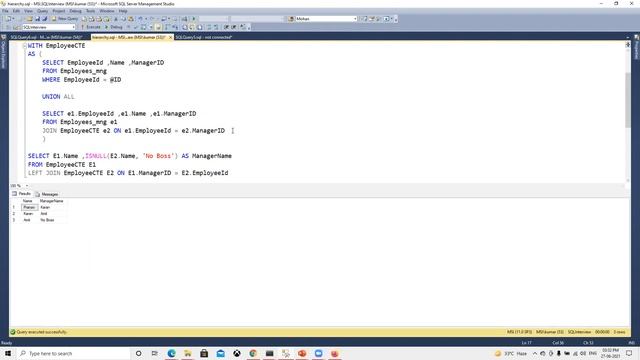Switch to the first SQLQuery tab
This screenshot has width=640, height=360.
coord(46,37)
